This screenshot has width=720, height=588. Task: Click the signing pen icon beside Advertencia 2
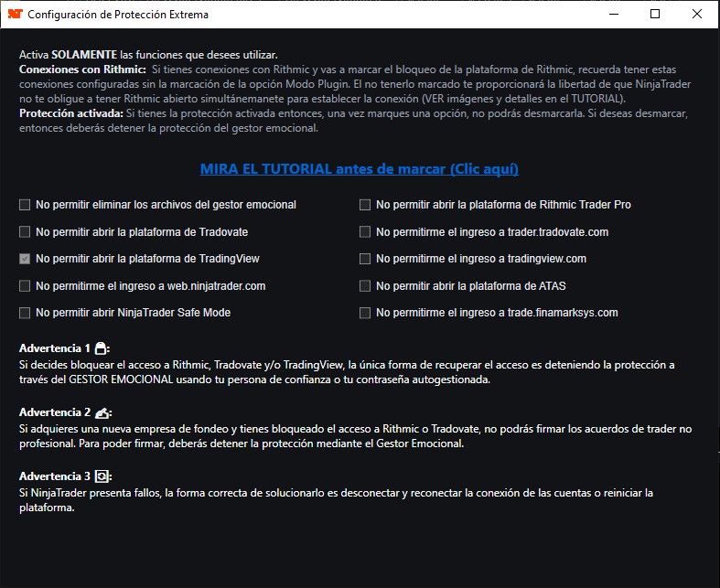pyautogui.click(x=102, y=412)
